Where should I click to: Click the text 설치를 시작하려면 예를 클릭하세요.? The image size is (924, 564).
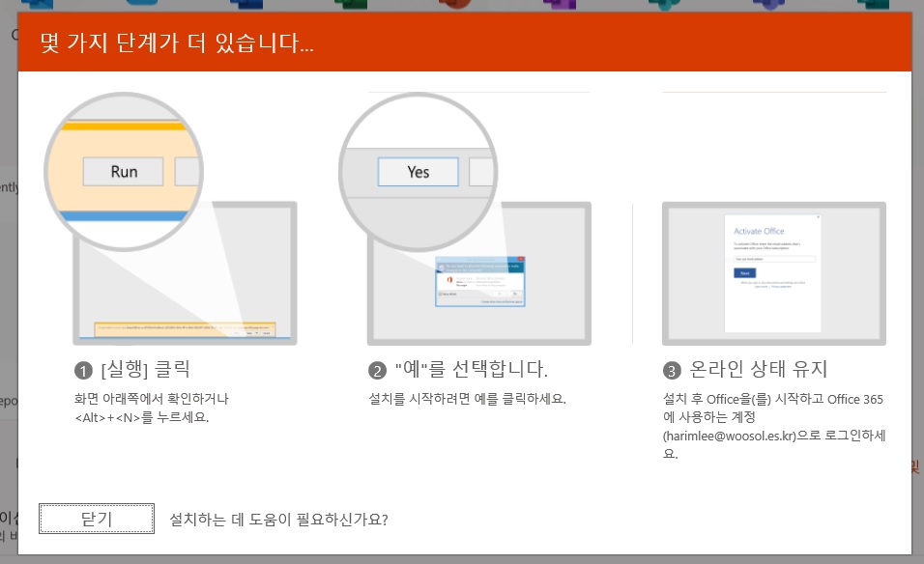click(x=467, y=399)
